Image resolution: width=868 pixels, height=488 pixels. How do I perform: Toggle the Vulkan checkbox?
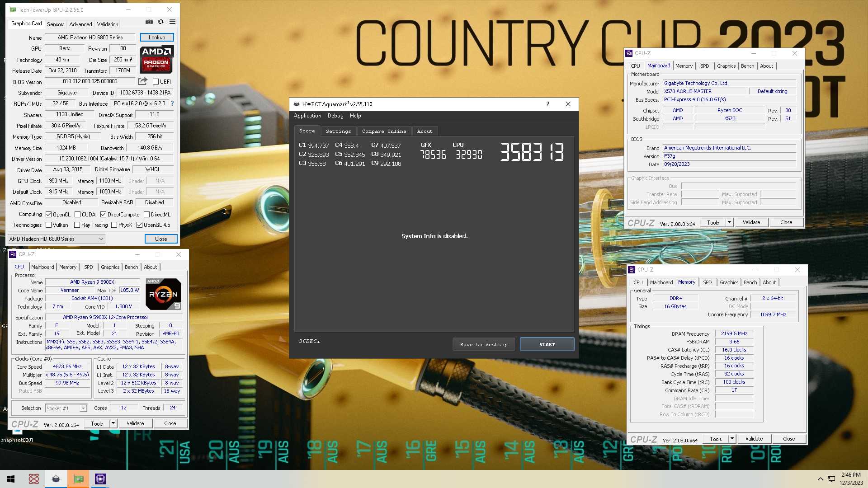49,225
